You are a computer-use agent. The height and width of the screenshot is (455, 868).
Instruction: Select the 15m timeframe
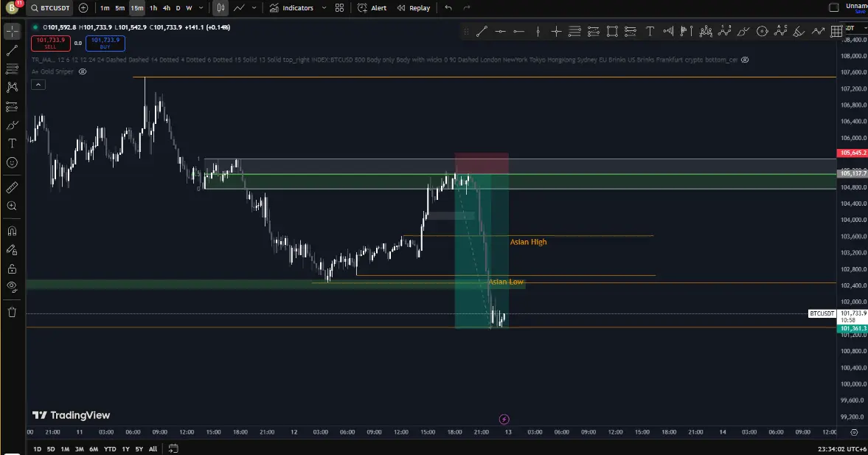pos(136,8)
